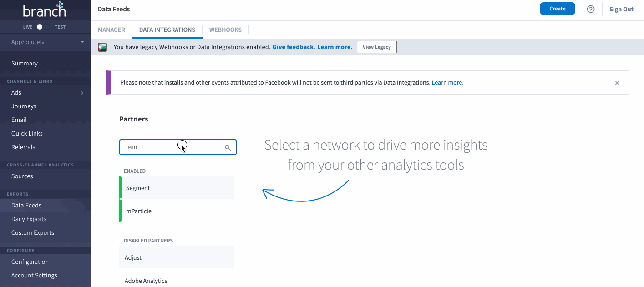This screenshot has width=644, height=287.
Task: Click the search magnifier icon in Partners
Action: coord(228,147)
